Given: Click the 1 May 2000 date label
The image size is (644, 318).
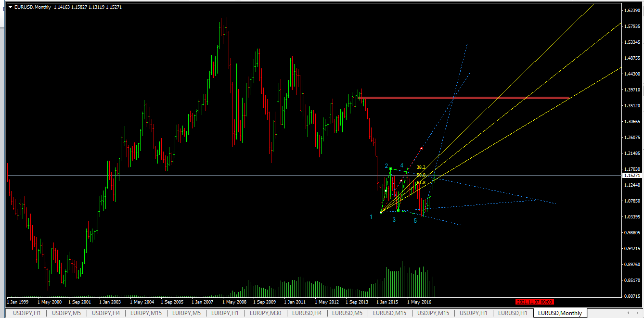Looking at the screenshot, I should pos(49,302).
